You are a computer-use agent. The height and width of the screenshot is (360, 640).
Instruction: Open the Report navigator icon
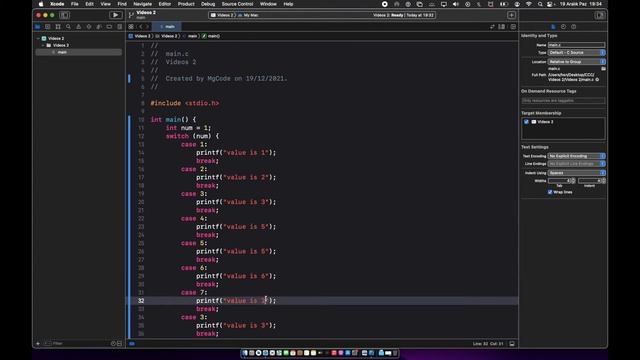(x=119, y=27)
